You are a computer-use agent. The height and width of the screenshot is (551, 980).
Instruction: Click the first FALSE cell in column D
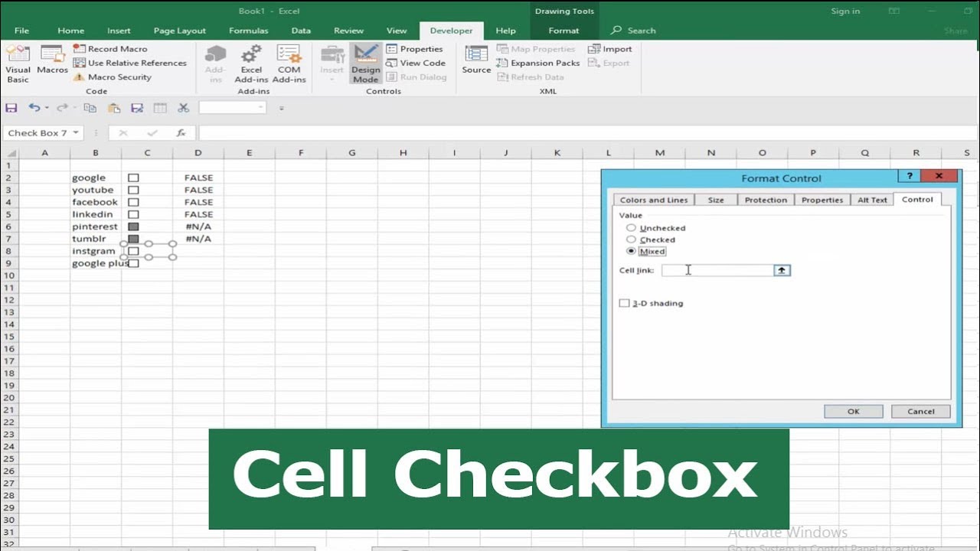pyautogui.click(x=198, y=178)
